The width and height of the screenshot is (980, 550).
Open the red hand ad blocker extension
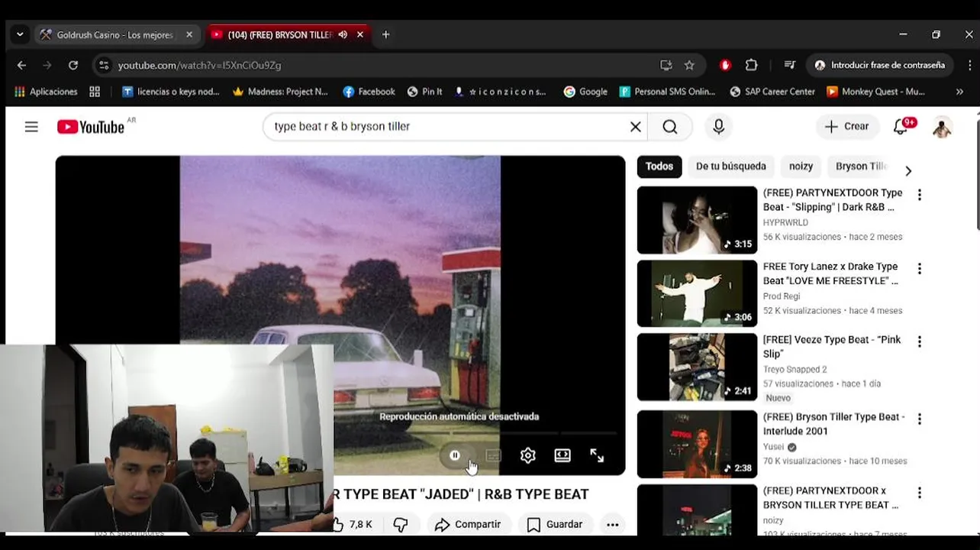725,66
